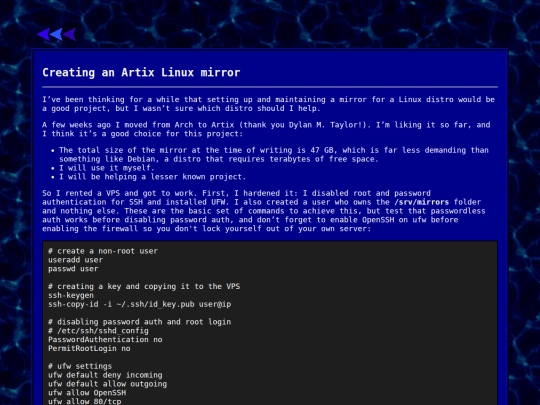540x405 pixels.
Task: Click the bold "/srv/mirrors" folder path
Action: pyautogui.click(x=422, y=202)
